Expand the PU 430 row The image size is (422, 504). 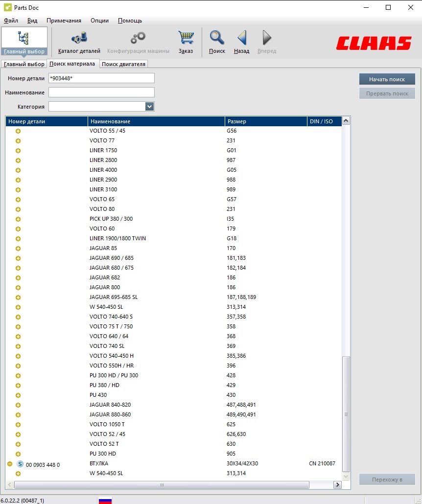(x=18, y=395)
